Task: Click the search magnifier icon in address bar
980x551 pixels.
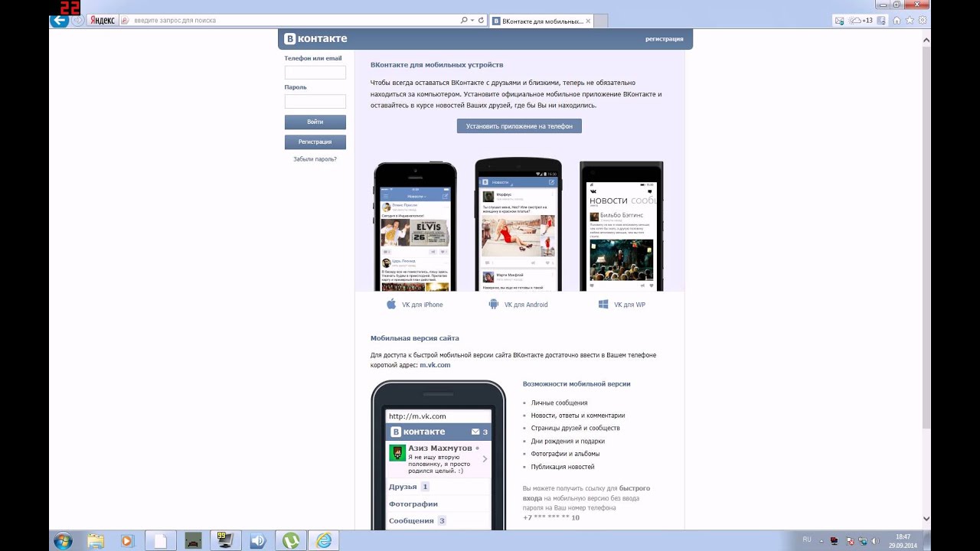Action: tap(464, 21)
